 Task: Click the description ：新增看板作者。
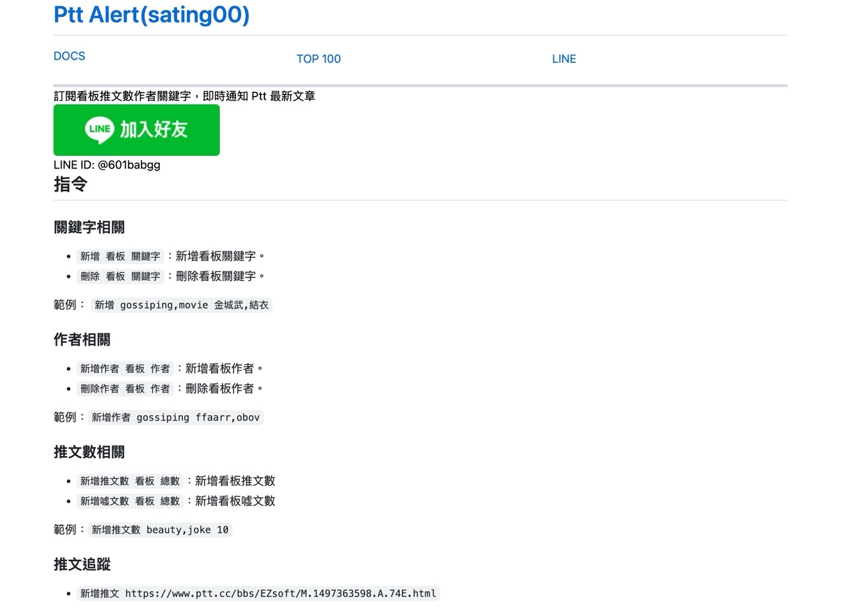tap(219, 369)
